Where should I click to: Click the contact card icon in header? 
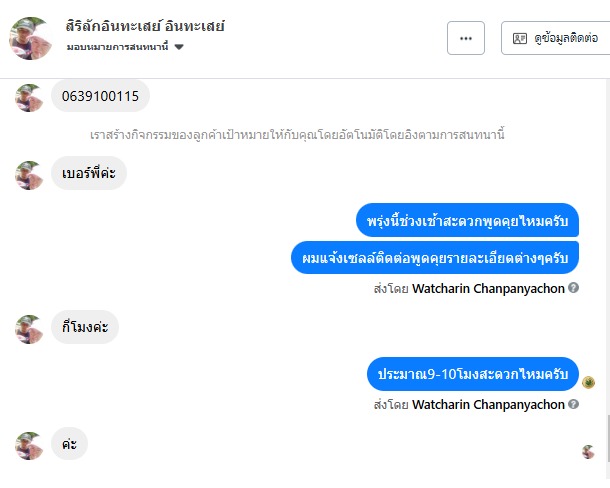point(520,38)
